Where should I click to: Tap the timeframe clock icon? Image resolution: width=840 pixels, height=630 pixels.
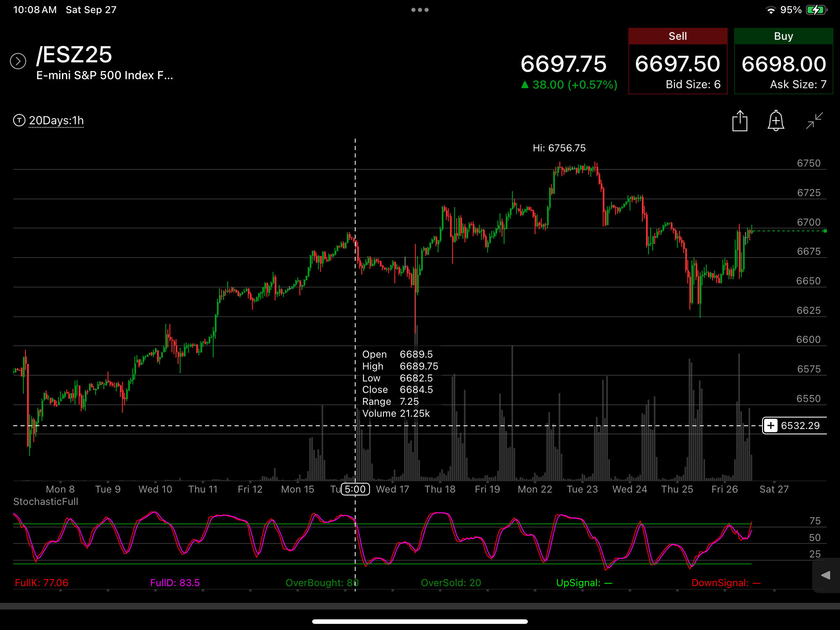click(x=19, y=120)
